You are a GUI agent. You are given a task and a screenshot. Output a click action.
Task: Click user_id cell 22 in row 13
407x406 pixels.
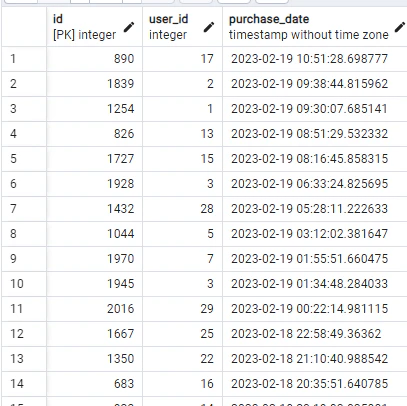click(182, 359)
